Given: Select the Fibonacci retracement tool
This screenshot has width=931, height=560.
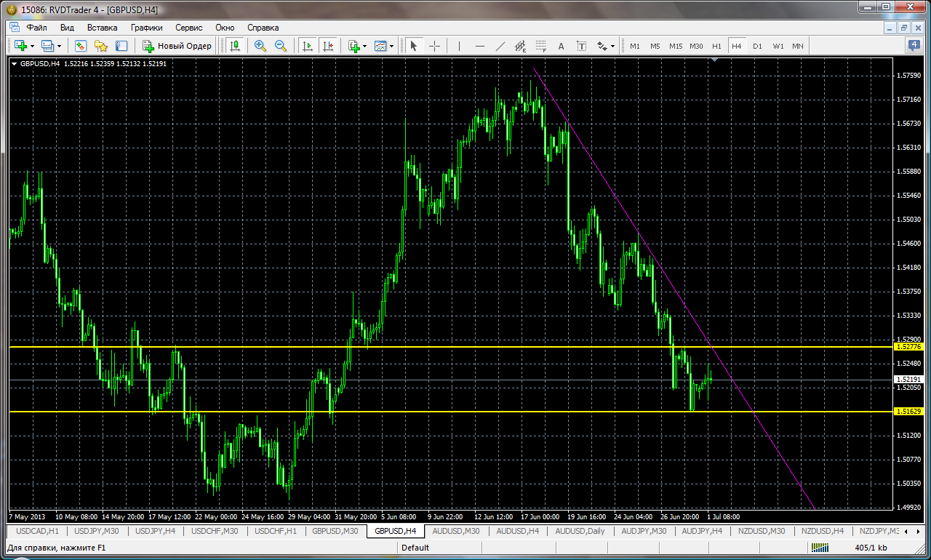Looking at the screenshot, I should (540, 46).
